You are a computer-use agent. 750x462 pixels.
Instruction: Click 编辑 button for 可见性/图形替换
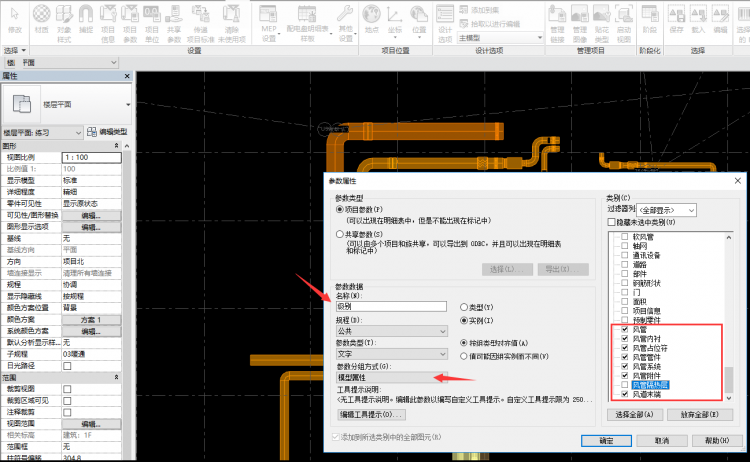click(91, 216)
